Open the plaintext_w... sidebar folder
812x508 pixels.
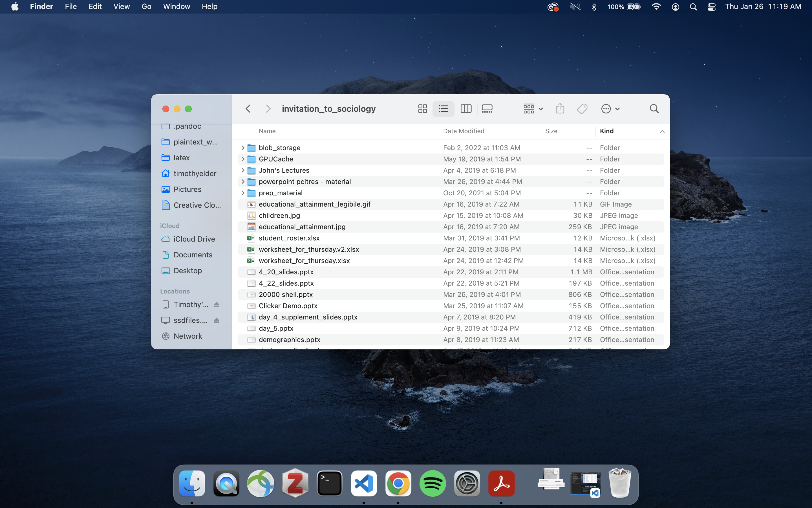189,142
